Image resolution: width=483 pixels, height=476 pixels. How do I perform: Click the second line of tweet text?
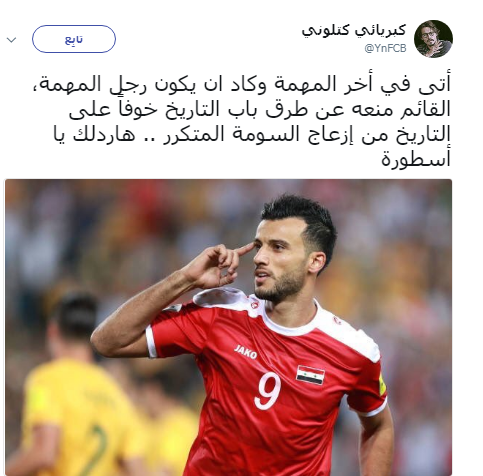click(x=260, y=109)
